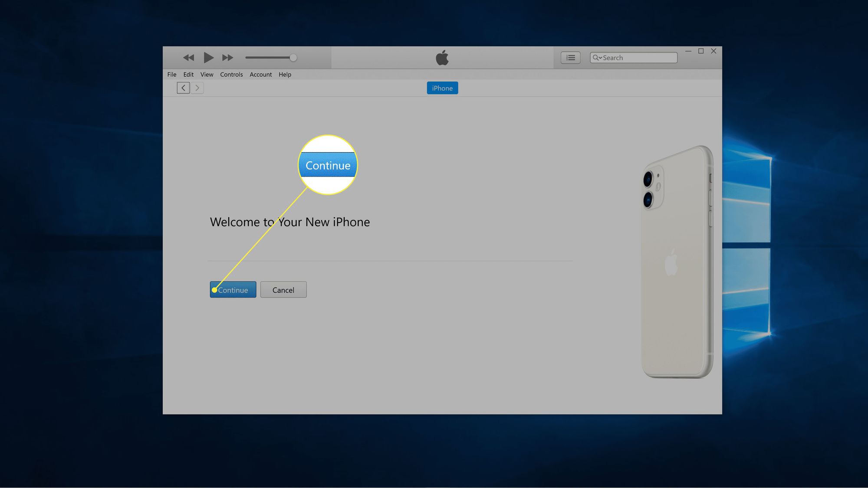Open the File menu

[172, 75]
